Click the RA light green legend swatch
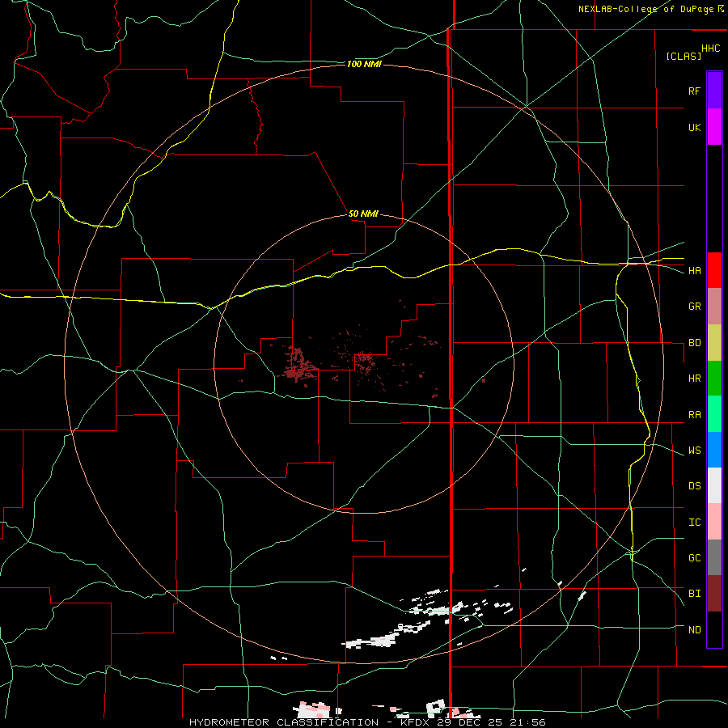This screenshot has height=728, width=728. 714,414
